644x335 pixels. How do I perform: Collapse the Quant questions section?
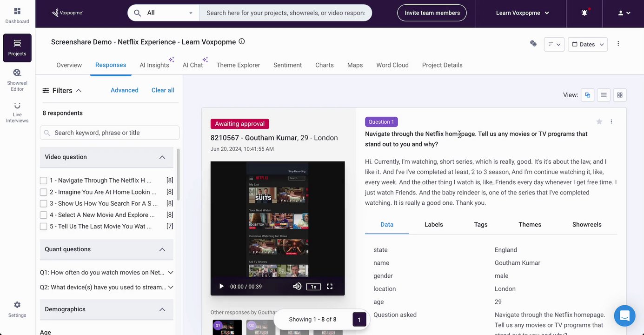162,249
